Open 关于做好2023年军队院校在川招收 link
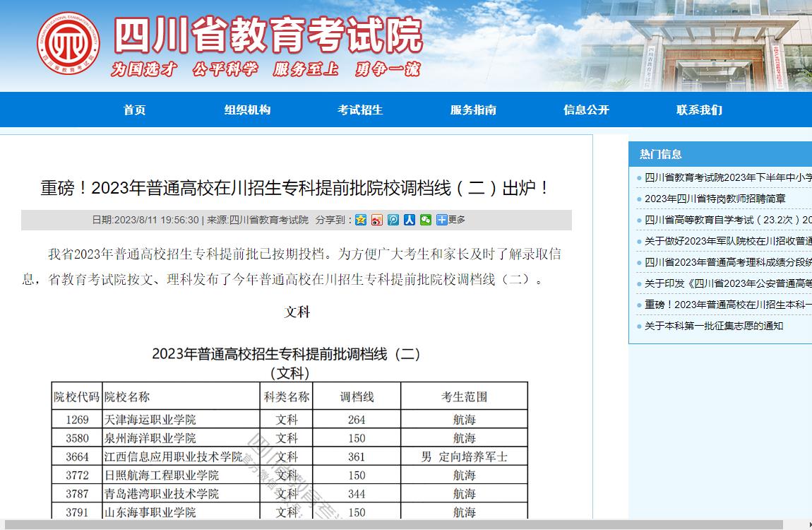The image size is (812, 530). pos(728,242)
